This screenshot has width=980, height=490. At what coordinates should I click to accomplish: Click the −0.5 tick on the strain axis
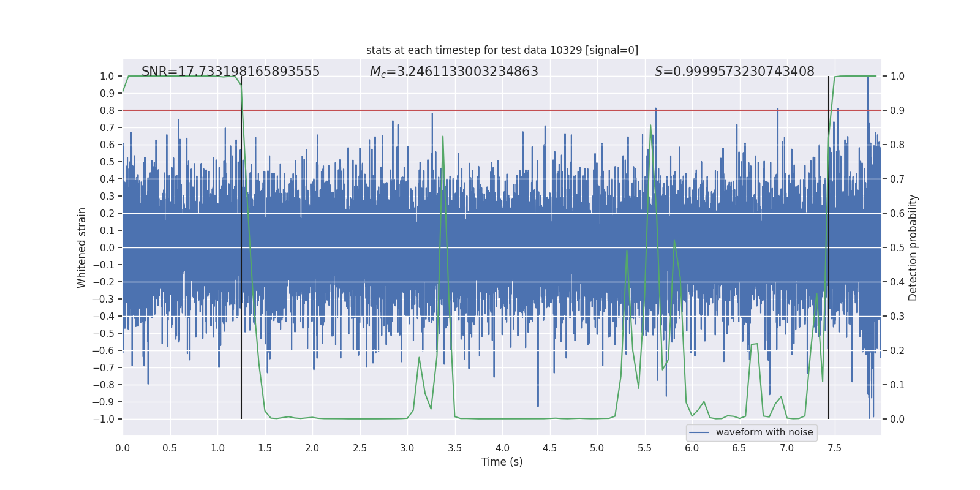(x=104, y=333)
